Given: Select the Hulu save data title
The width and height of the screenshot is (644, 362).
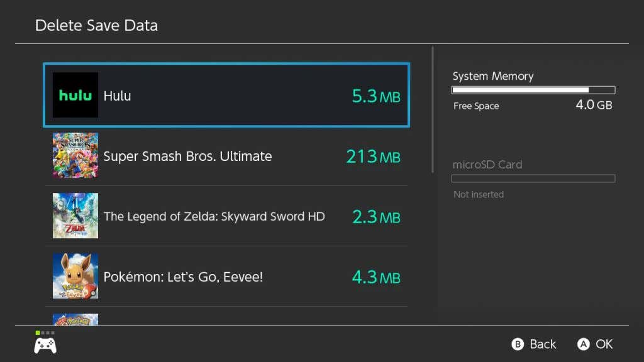Looking at the screenshot, I should pos(117,96).
